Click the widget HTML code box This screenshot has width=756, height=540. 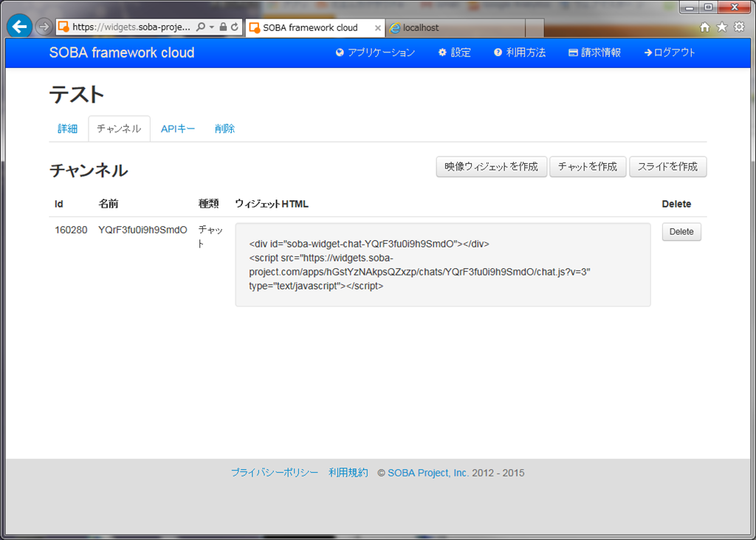pyautogui.click(x=443, y=265)
